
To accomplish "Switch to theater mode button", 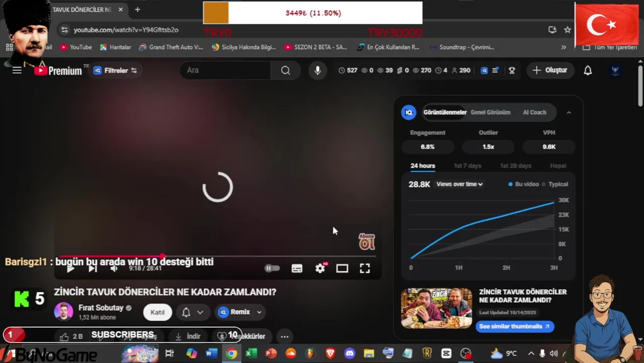I will click(x=342, y=268).
